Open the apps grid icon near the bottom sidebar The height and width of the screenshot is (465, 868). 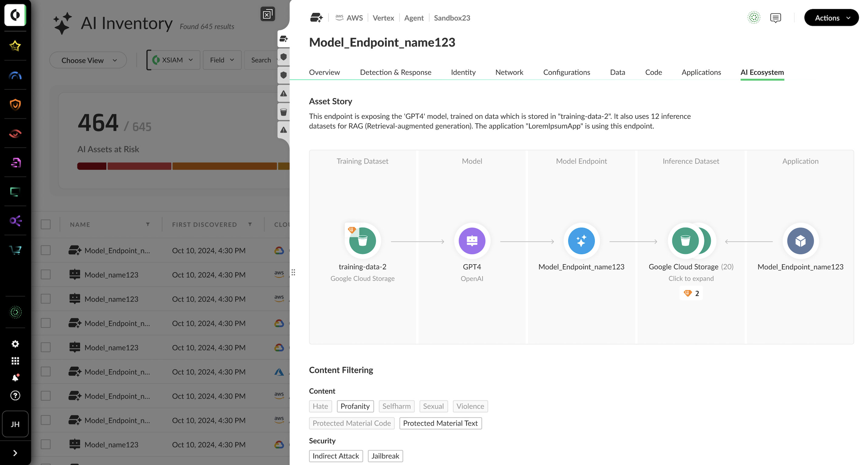pyautogui.click(x=15, y=361)
